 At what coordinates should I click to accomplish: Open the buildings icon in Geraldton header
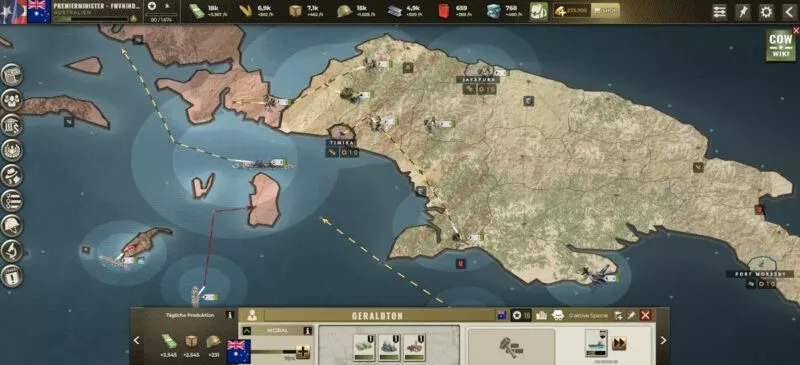[541, 315]
